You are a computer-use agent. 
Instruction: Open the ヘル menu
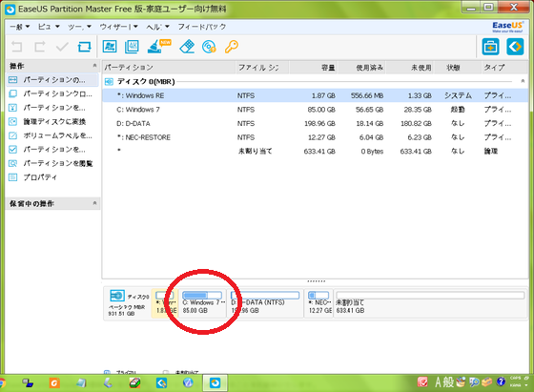click(157, 27)
